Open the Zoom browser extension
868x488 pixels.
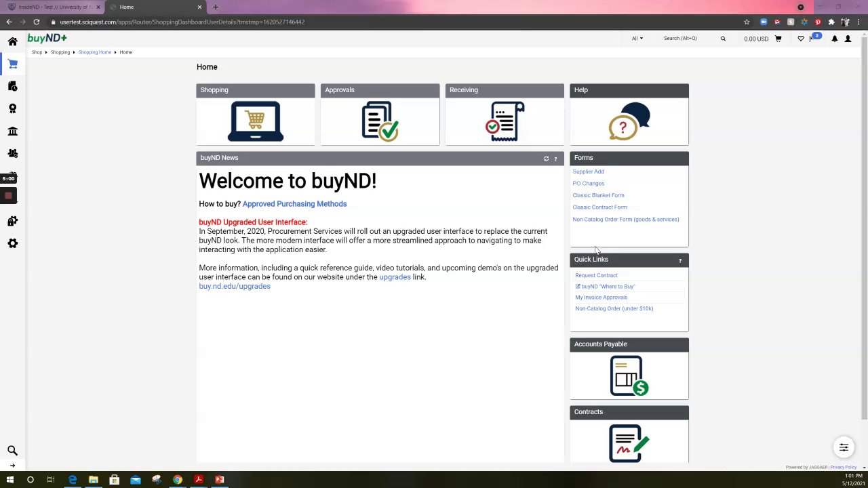pyautogui.click(x=764, y=22)
